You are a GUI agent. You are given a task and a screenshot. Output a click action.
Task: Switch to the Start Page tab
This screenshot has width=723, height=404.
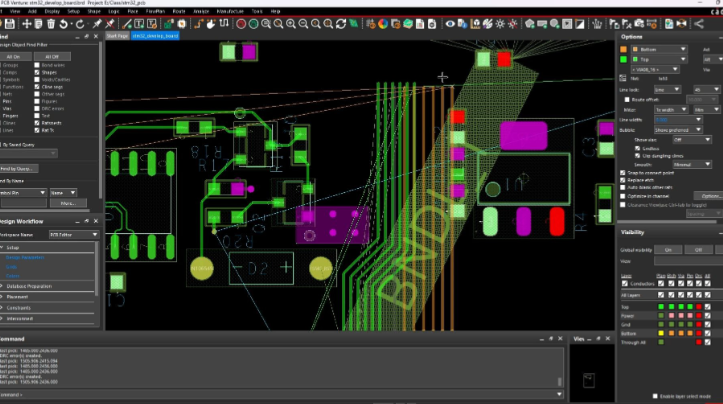(117, 35)
